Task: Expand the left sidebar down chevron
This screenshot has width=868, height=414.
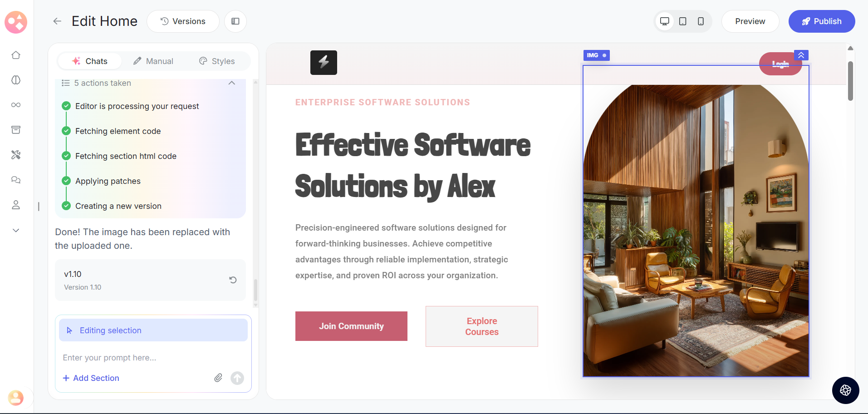Action: tap(16, 230)
